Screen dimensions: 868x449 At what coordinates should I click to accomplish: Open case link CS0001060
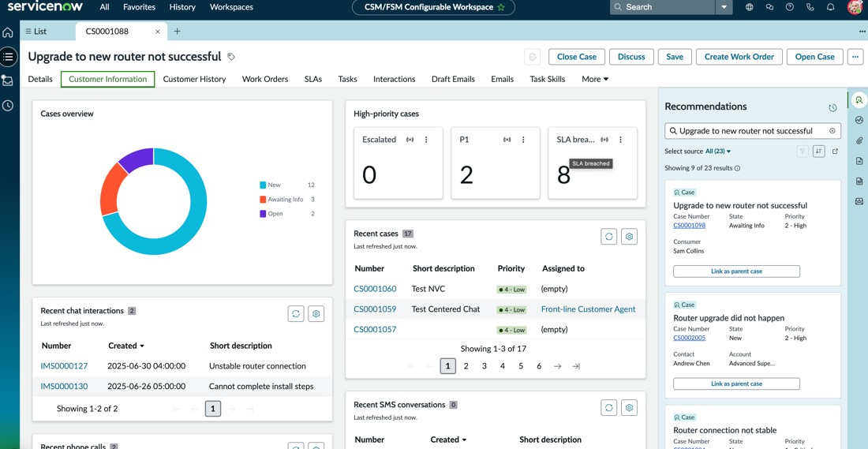[x=376, y=289]
